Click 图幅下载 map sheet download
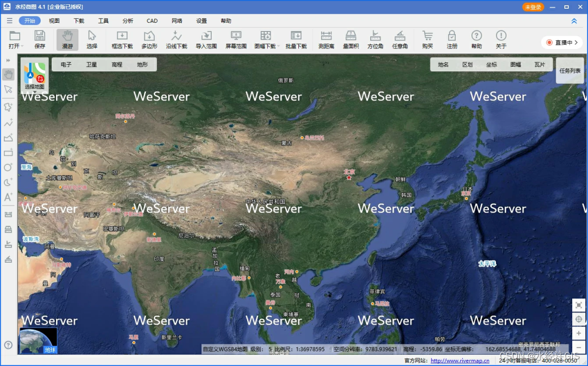This screenshot has height=366, width=588. 266,40
